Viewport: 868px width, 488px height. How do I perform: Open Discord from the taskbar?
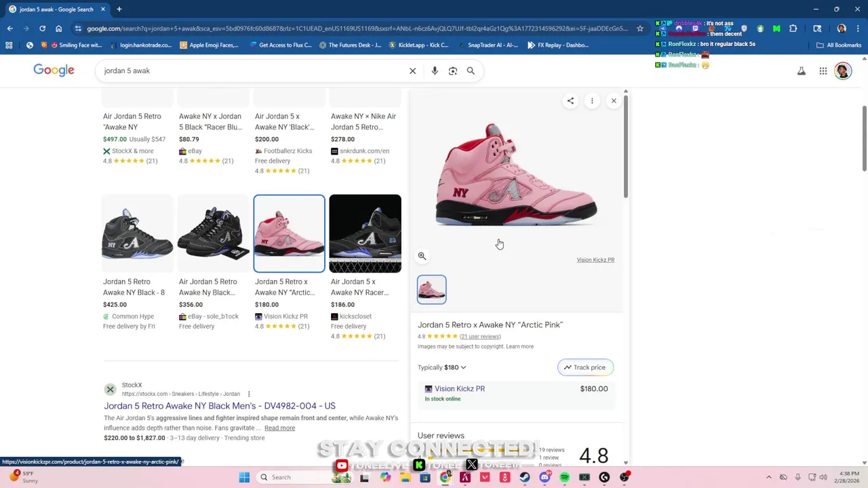point(545,477)
